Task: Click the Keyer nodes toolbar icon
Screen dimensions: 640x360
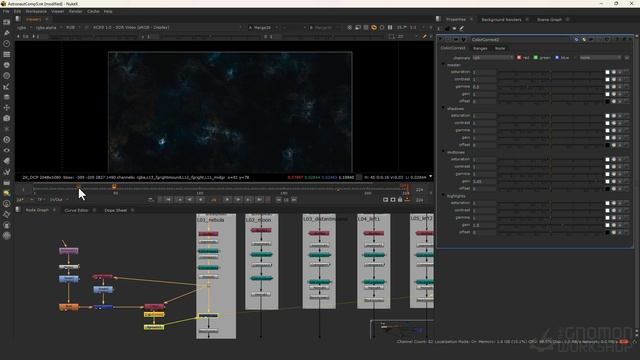Action: tap(7, 87)
